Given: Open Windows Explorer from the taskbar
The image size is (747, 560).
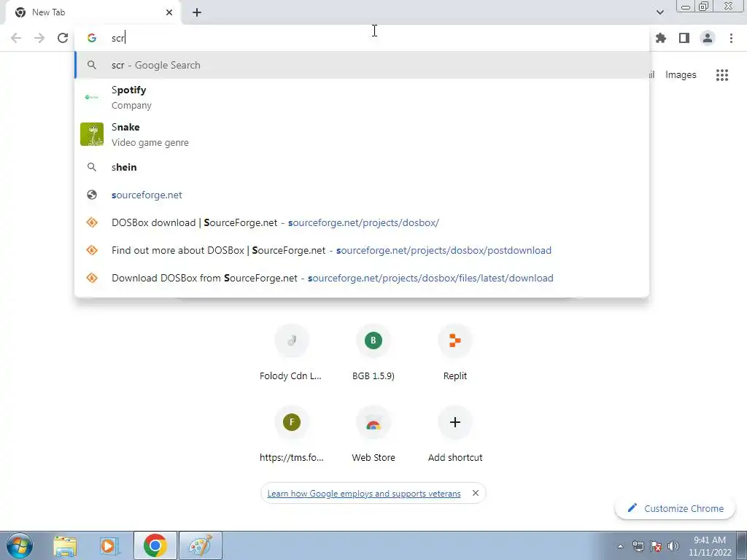Looking at the screenshot, I should [65, 545].
